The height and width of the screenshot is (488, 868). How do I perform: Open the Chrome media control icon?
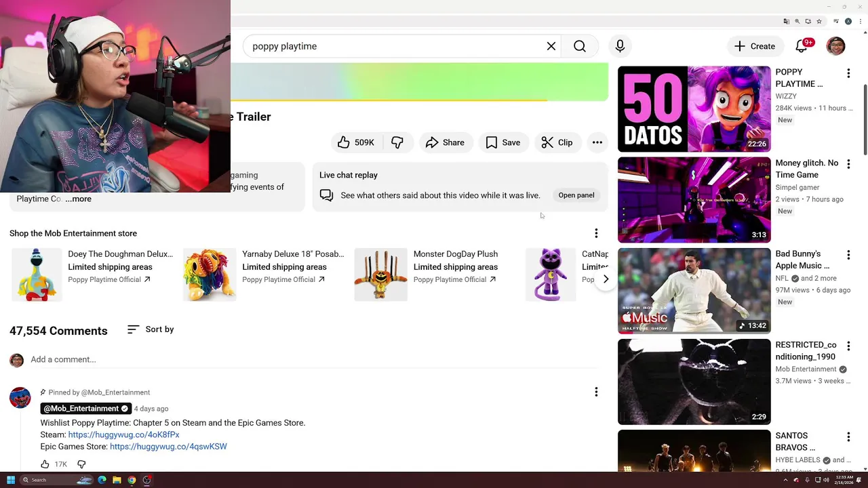pyautogui.click(x=837, y=22)
